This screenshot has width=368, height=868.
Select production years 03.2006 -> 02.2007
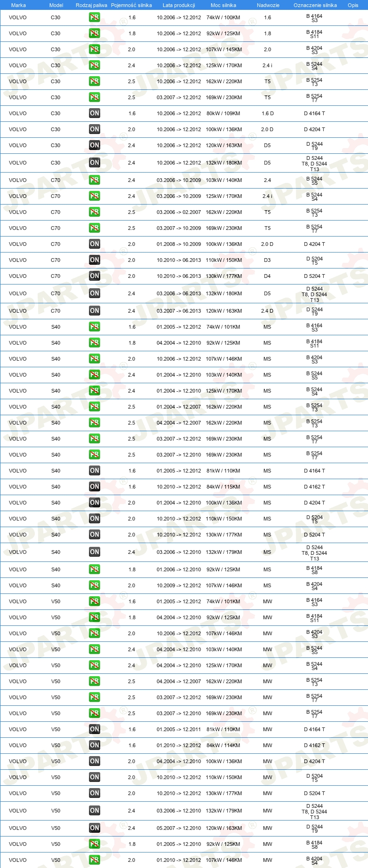point(179,212)
